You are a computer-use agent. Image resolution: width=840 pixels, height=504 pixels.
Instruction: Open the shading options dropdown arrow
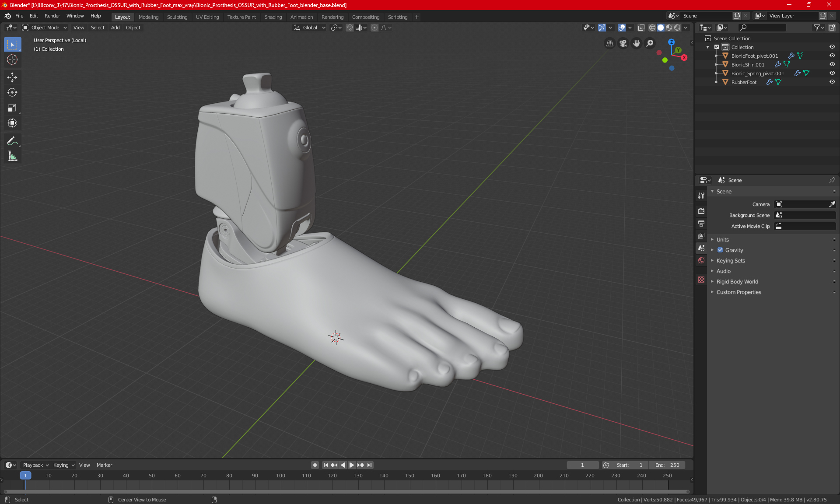(x=686, y=28)
